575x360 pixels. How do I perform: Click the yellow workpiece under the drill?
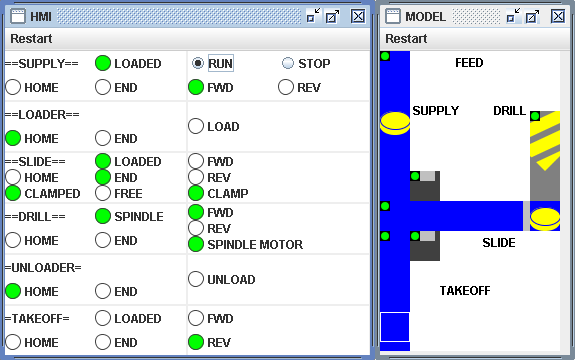[x=545, y=219]
